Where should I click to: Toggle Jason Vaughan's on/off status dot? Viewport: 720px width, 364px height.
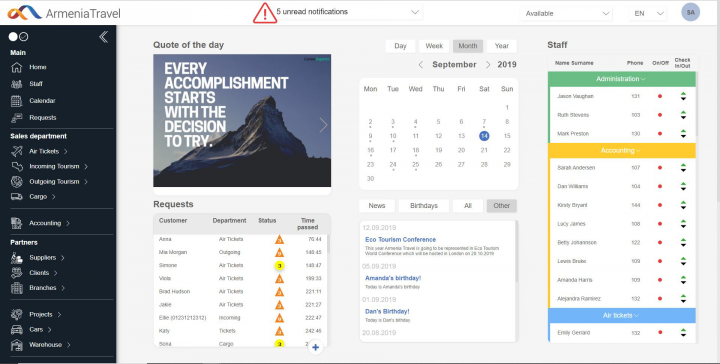click(x=660, y=96)
